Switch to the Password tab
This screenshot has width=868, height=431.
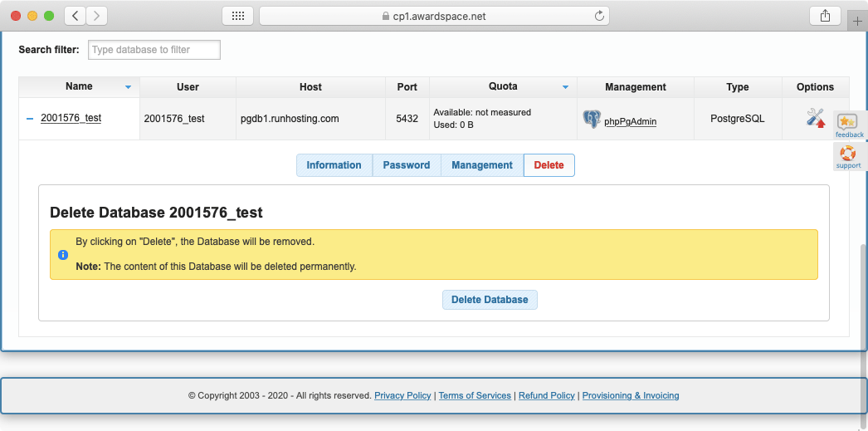pyautogui.click(x=407, y=165)
